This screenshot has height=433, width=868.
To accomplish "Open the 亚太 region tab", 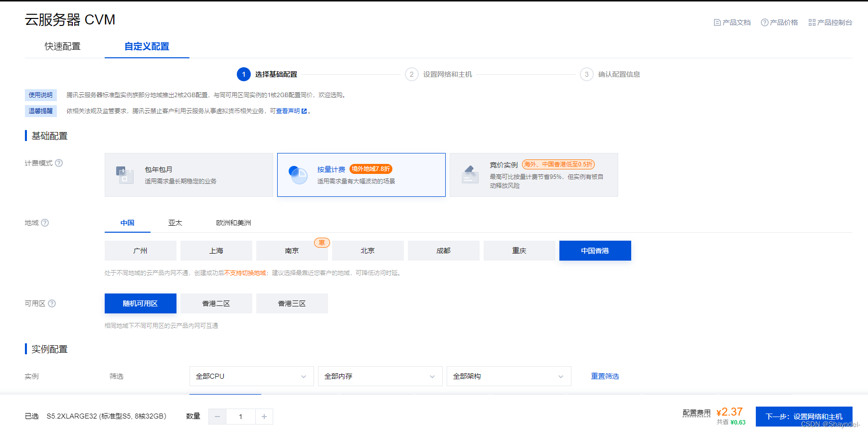I will pyautogui.click(x=175, y=223).
